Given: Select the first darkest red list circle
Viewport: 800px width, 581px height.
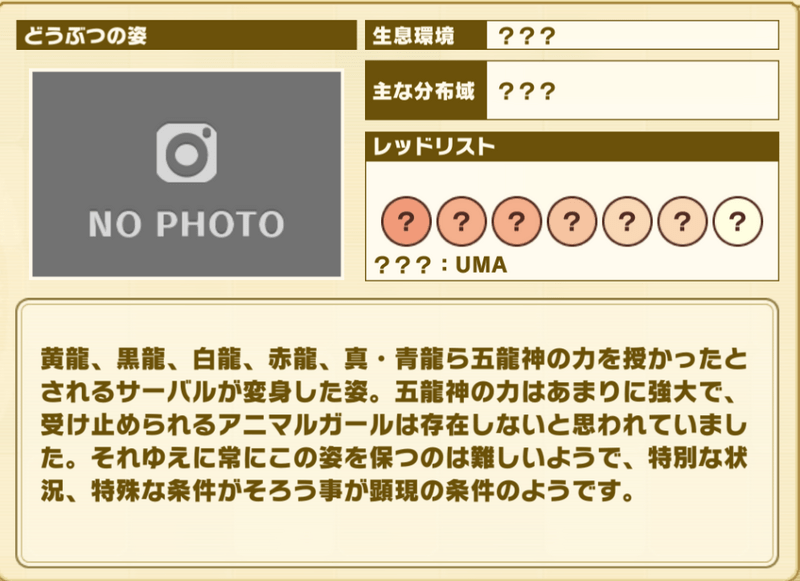Looking at the screenshot, I should click(406, 221).
